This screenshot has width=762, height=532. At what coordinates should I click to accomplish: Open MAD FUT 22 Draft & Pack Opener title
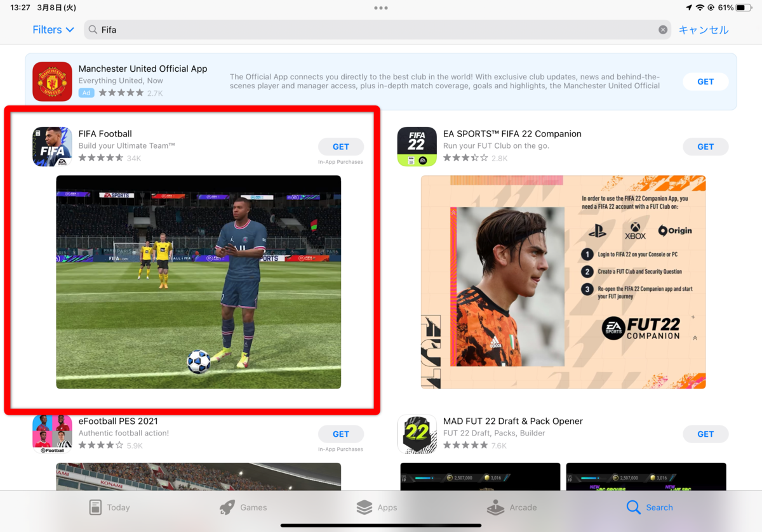(x=513, y=421)
